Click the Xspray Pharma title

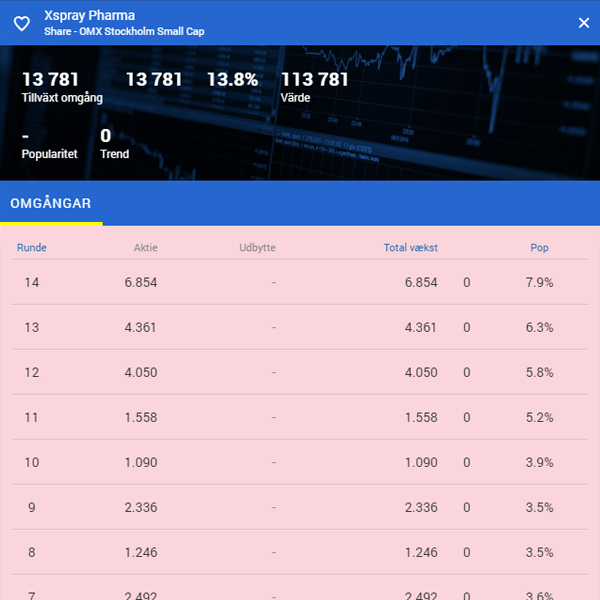(x=89, y=16)
